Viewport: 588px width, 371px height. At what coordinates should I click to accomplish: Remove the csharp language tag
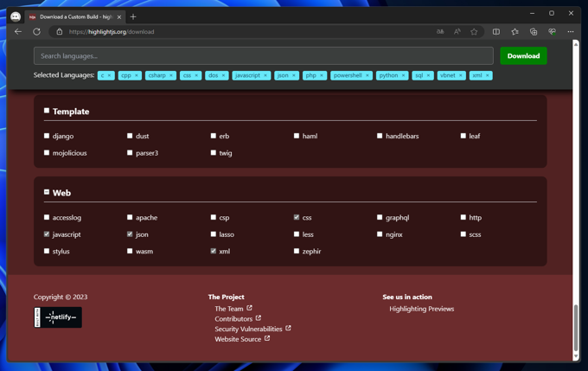170,75
